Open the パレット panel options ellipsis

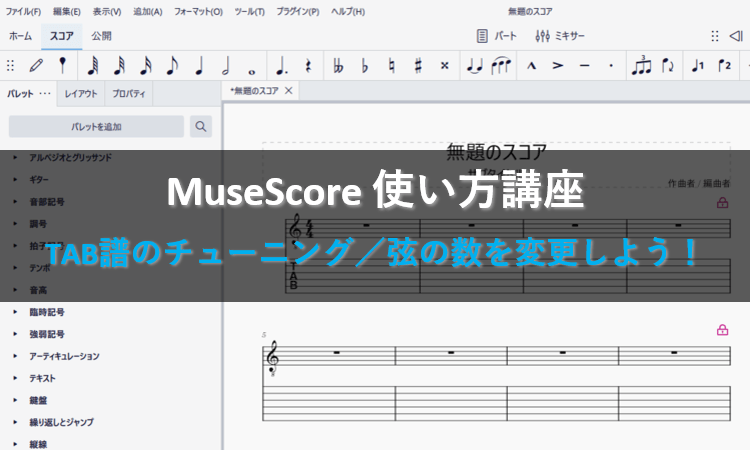(45, 93)
